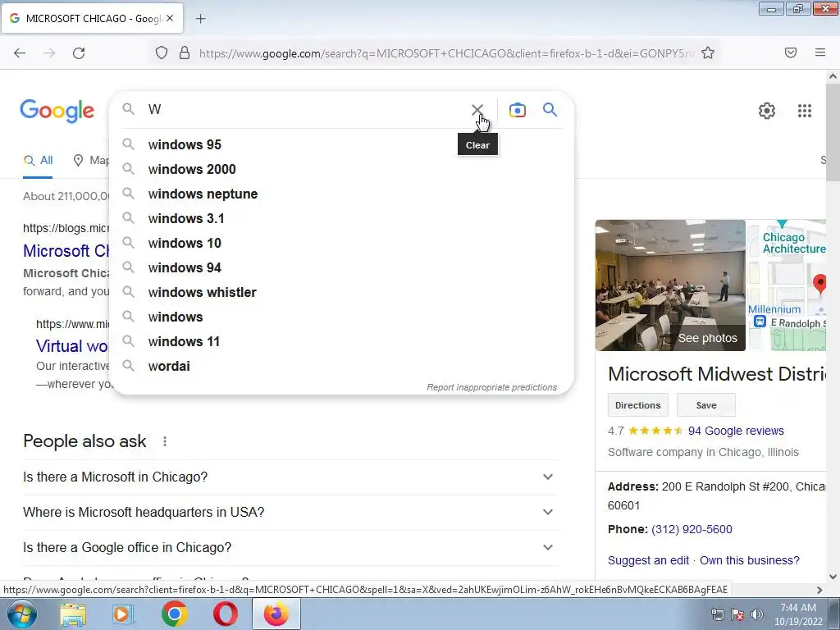Reload the current page
840x630 pixels.
tap(79, 53)
